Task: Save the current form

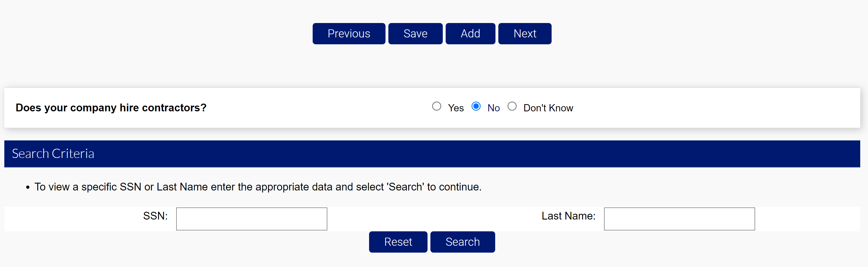Action: (415, 33)
